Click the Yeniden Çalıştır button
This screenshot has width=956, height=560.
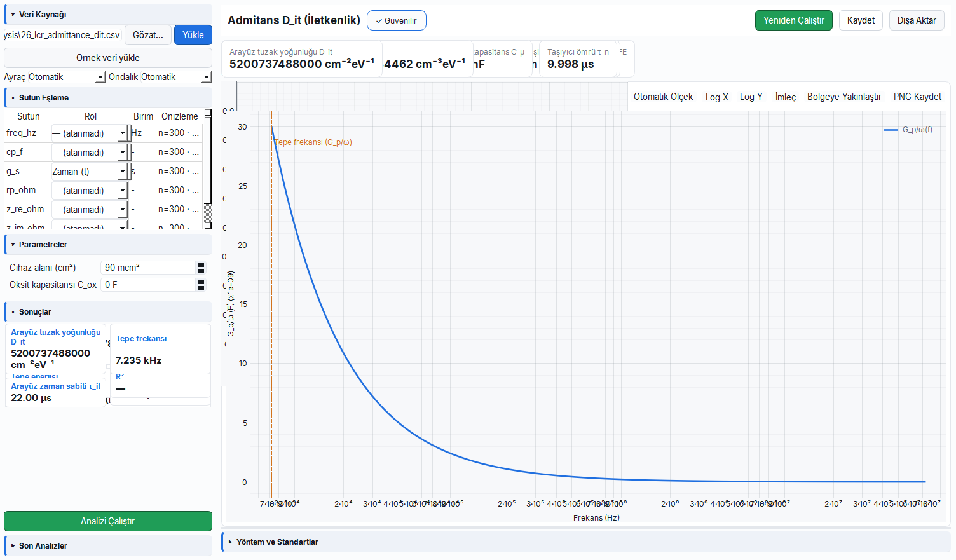[x=793, y=20]
